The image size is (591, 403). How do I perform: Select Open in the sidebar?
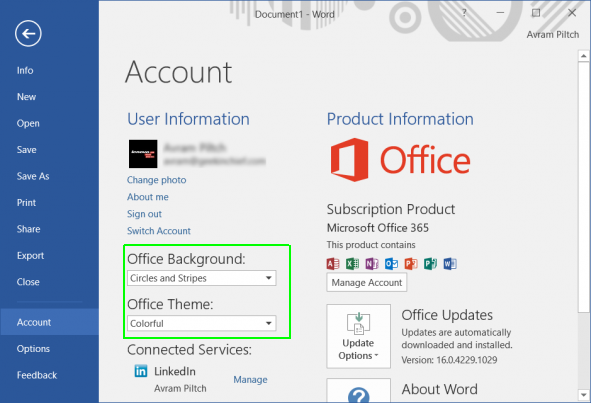tap(28, 124)
